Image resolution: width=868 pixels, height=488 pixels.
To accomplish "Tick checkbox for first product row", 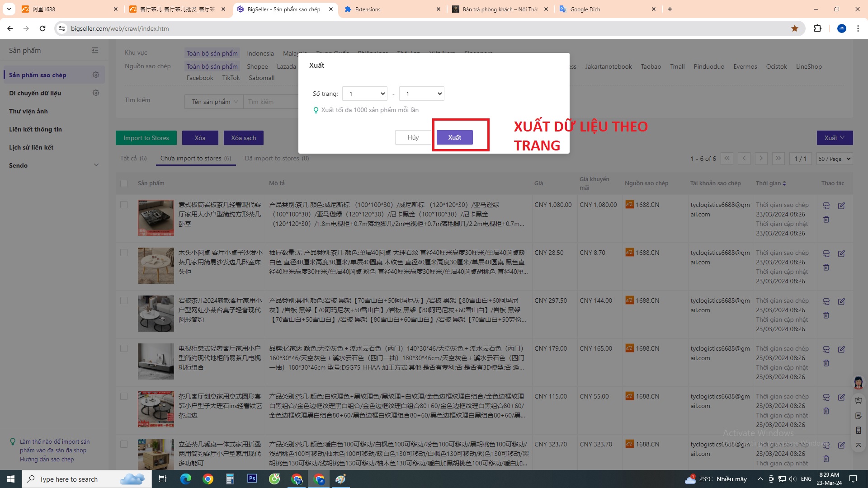I will [x=124, y=205].
